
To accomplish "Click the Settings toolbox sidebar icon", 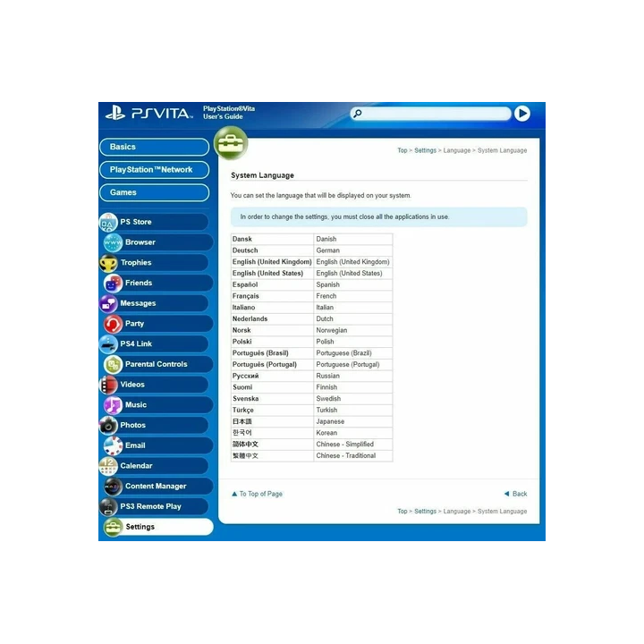I will (x=113, y=528).
